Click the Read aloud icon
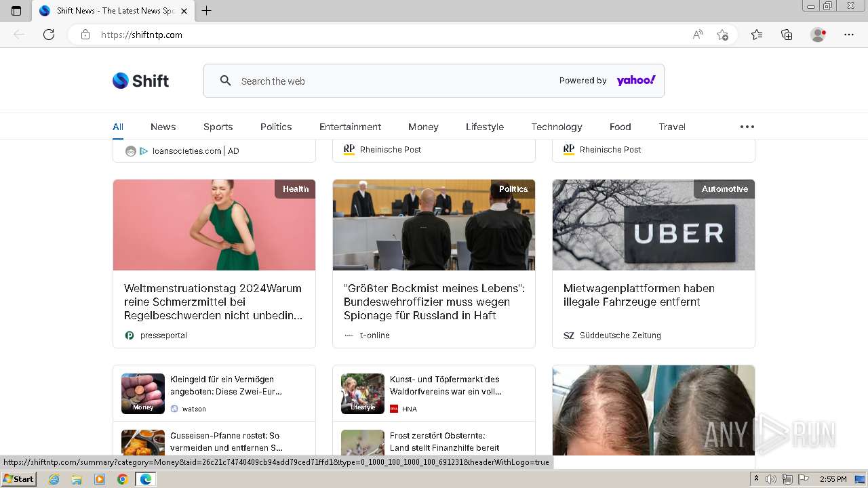 pyautogui.click(x=698, y=35)
